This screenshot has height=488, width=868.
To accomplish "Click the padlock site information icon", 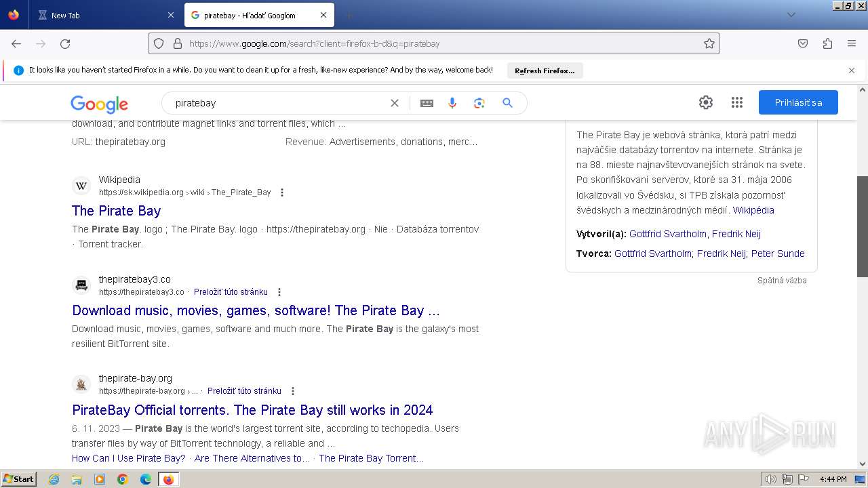I will click(178, 43).
